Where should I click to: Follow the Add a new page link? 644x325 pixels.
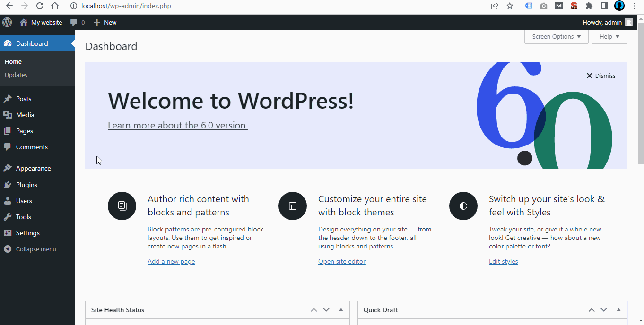[171, 261]
